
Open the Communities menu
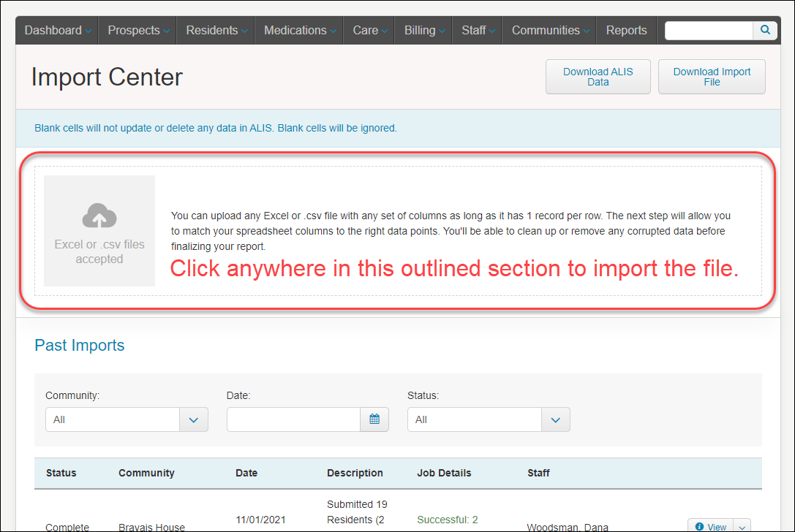(549, 31)
